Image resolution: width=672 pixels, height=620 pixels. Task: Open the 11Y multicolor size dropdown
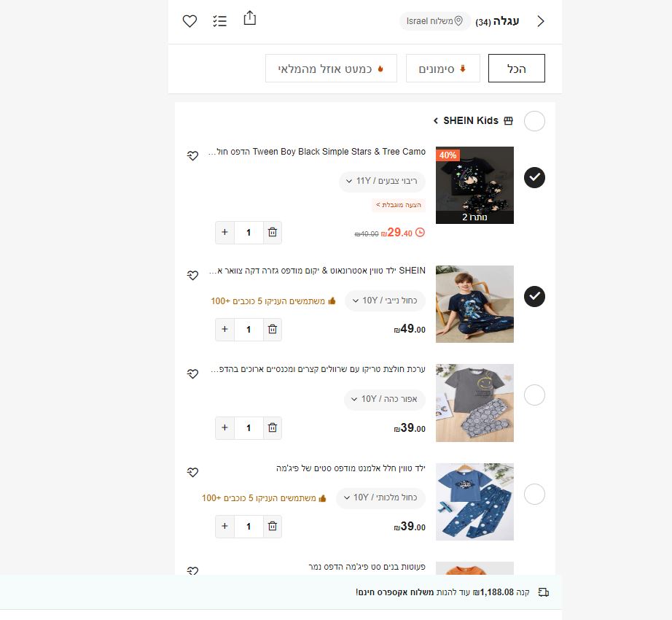point(382,181)
